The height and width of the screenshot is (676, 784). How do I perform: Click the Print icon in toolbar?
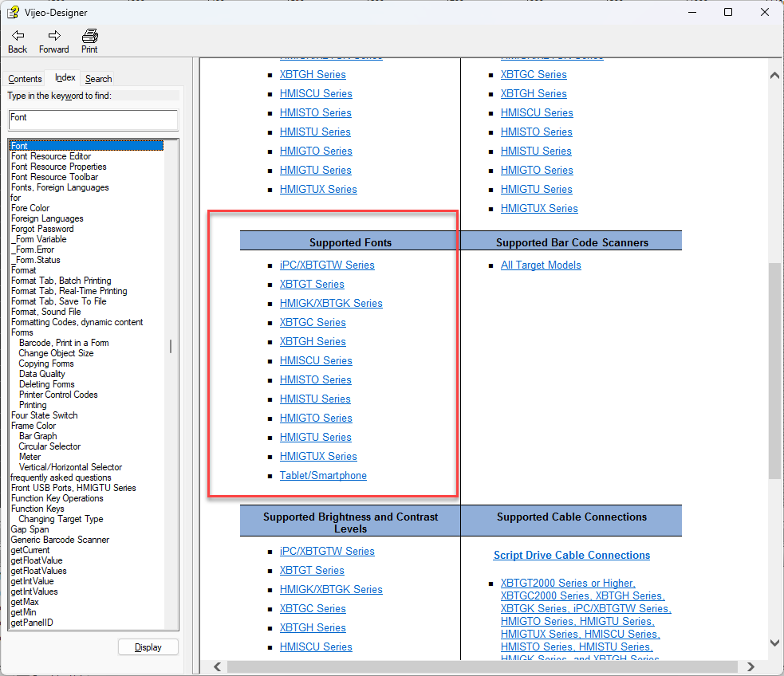pyautogui.click(x=90, y=35)
